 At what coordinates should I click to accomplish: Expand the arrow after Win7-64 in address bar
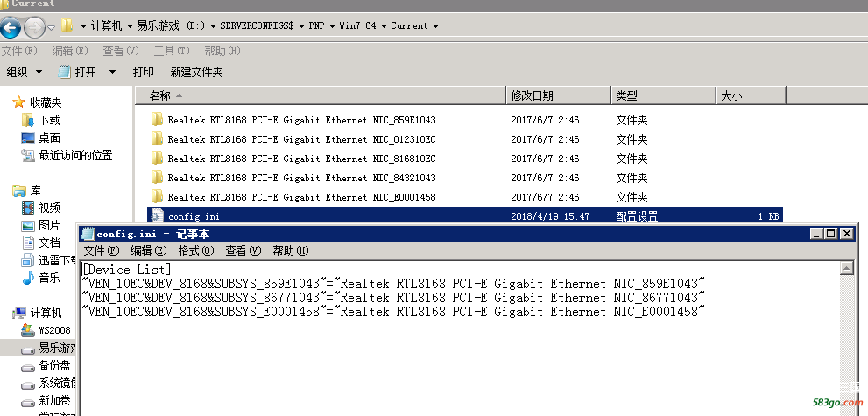[384, 26]
